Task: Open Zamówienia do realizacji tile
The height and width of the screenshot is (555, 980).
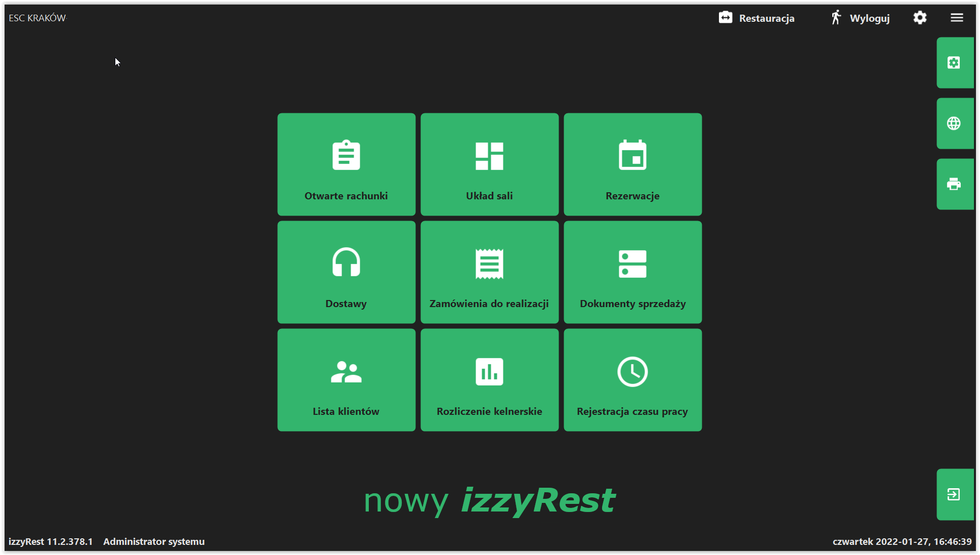Action: coord(489,272)
